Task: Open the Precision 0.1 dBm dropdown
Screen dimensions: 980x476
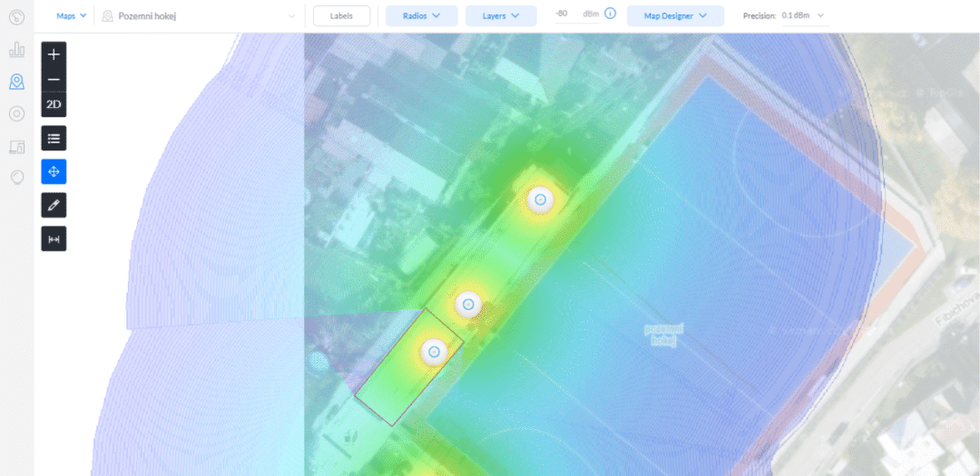Action: point(803,15)
